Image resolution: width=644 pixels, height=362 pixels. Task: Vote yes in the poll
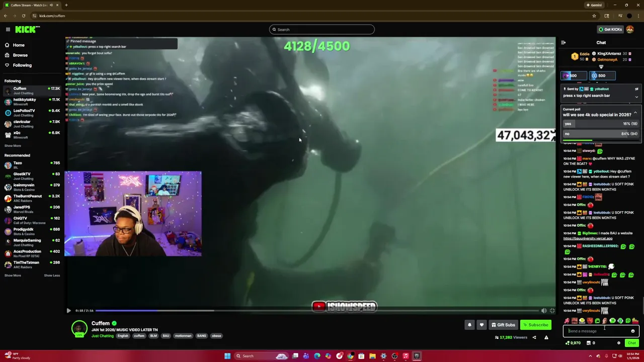601,124
